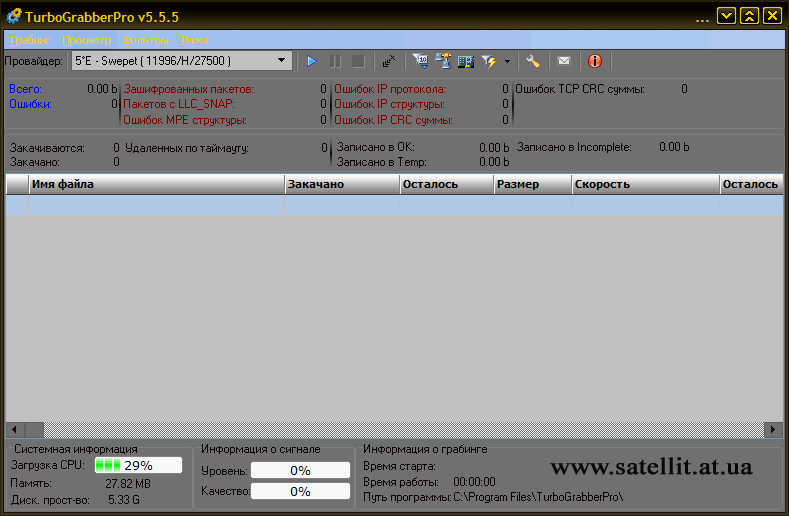Click the first Осталось column header after Закачано
789x516 pixels.
(446, 184)
